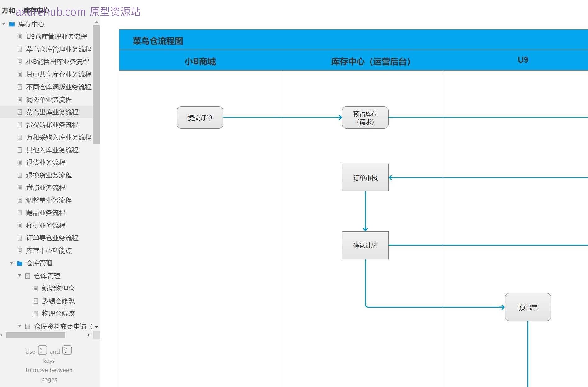Click the page icon next to 新增物理仓
Screen dimensions: 588x387
tap(35, 288)
